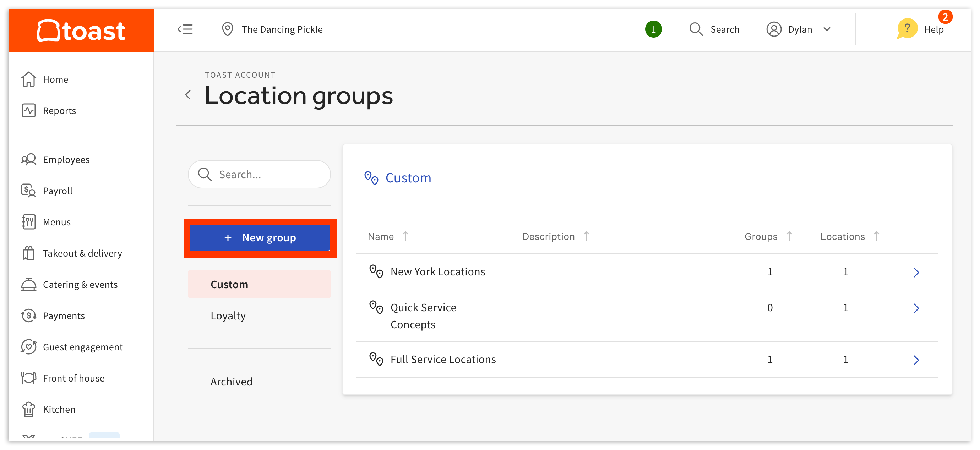Open the Payments section
Viewport: 980px width, 450px height.
coord(64,315)
